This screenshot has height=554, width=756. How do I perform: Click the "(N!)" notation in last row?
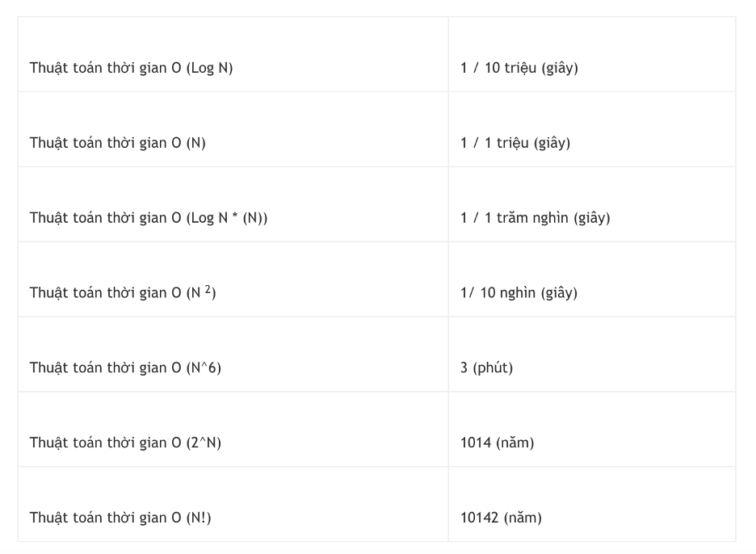(199, 518)
